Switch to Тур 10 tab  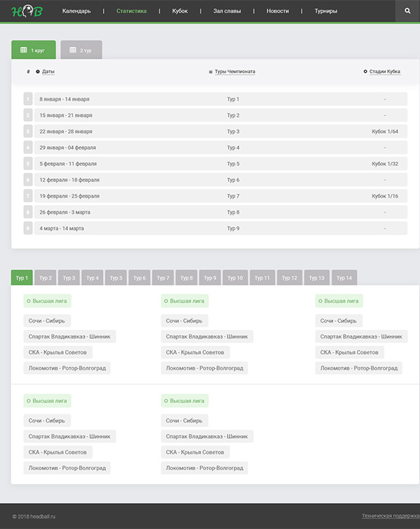pos(235,278)
